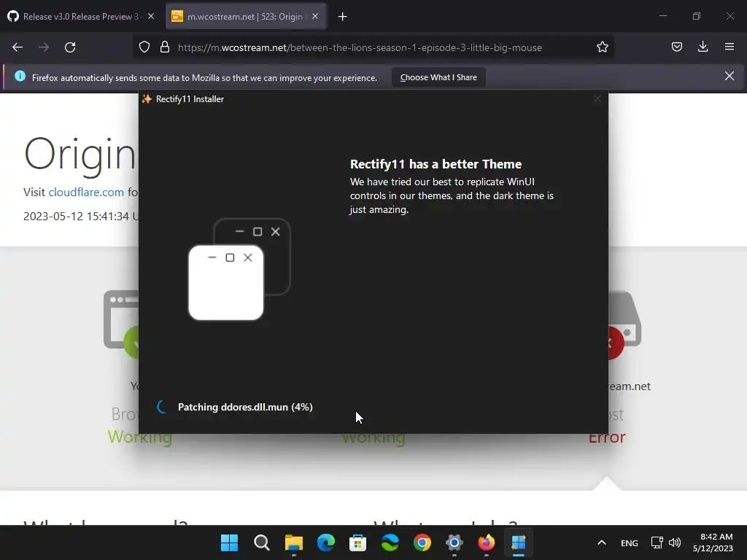Bookmark this page with the star

(602, 47)
